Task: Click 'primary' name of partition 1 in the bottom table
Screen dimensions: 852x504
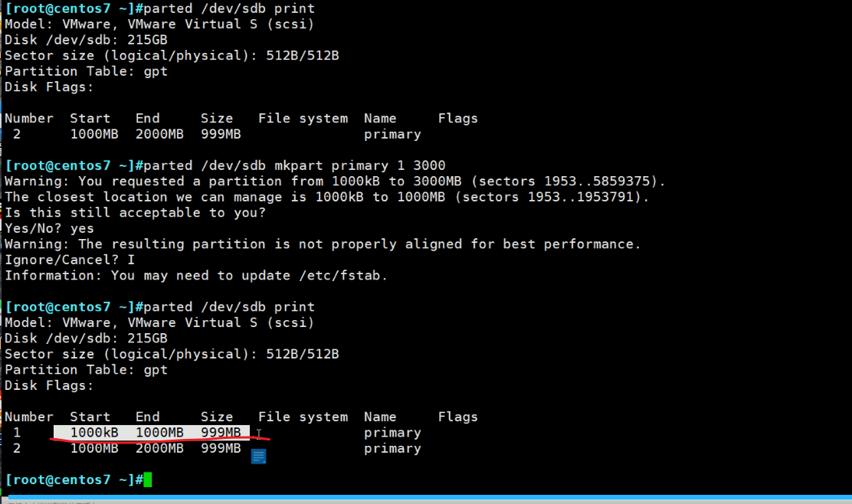Action: click(392, 433)
